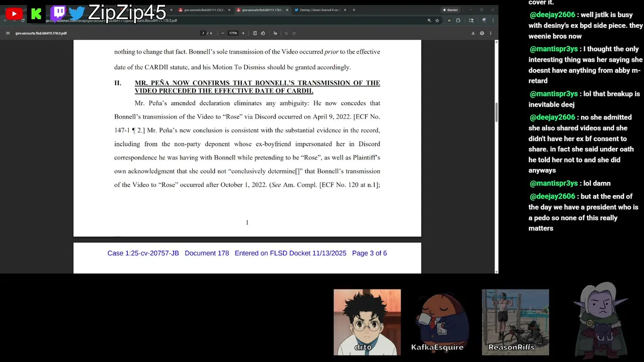The height and width of the screenshot is (362, 644).
Task: Close the flsd.684111.178 tab
Action: [287, 10]
